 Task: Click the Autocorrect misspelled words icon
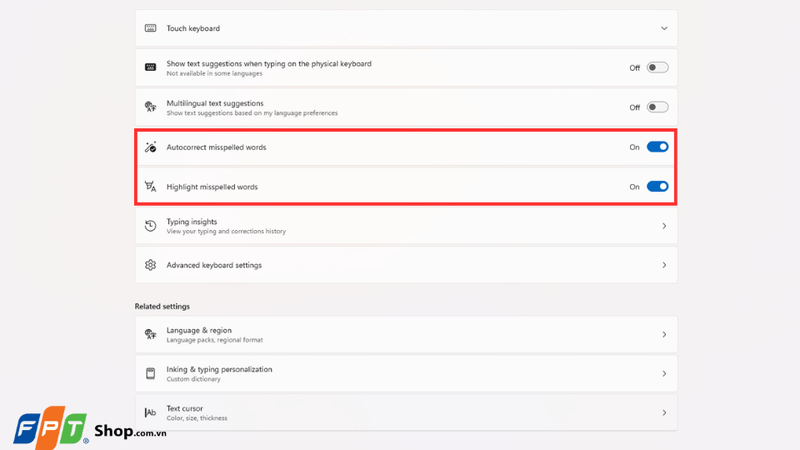click(x=151, y=147)
